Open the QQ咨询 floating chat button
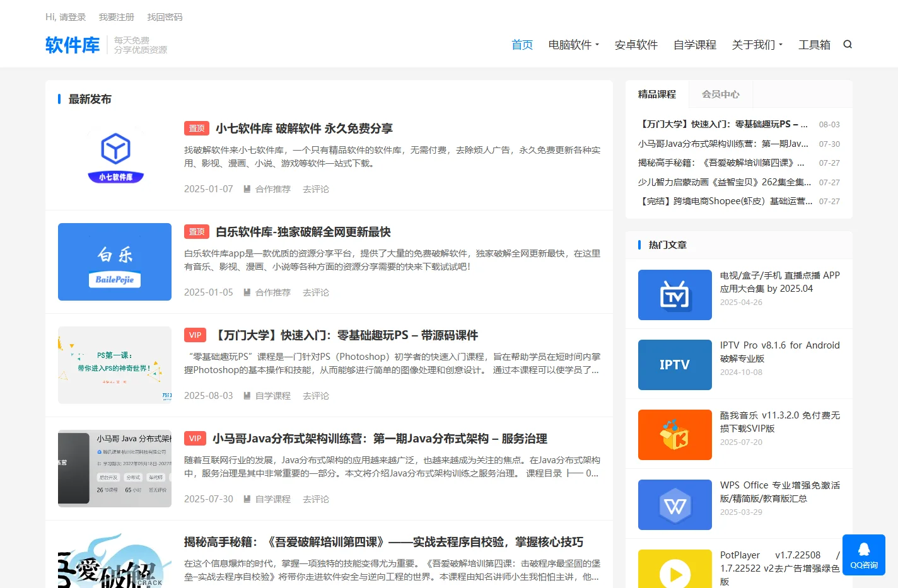This screenshot has width=898, height=588. (864, 555)
